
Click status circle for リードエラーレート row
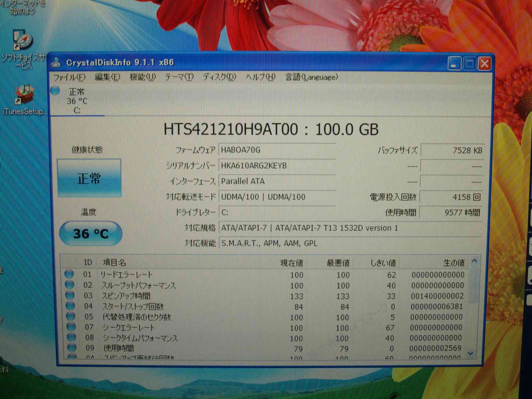69,274
